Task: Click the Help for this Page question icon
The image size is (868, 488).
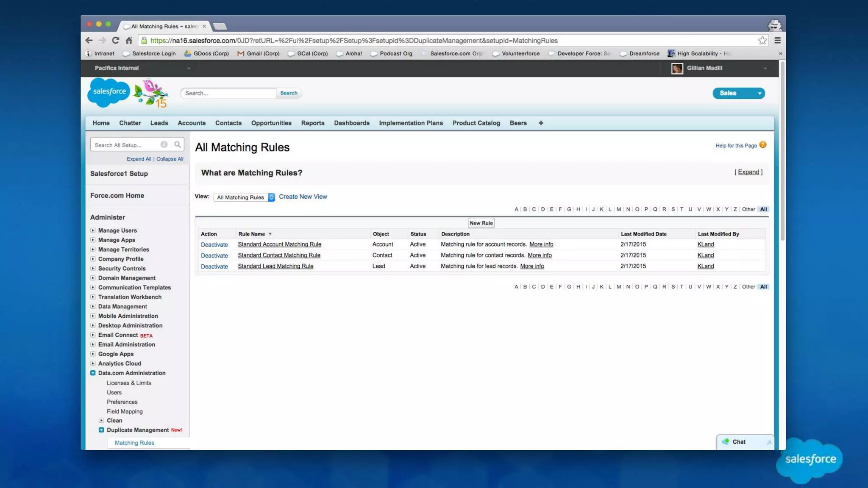Action: coord(763,145)
